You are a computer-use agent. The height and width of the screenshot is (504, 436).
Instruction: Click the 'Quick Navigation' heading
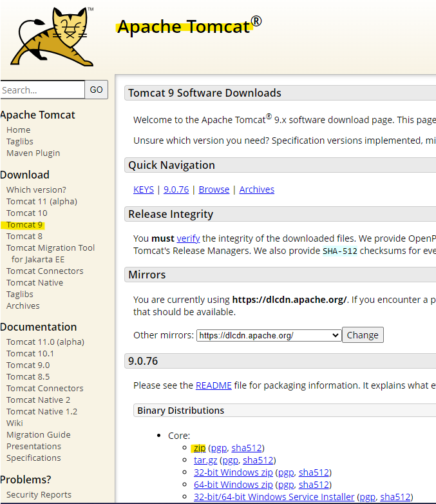pos(171,165)
